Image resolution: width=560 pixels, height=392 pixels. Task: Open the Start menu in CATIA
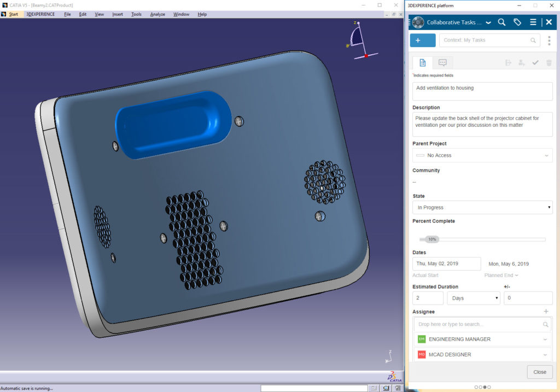[x=14, y=14]
